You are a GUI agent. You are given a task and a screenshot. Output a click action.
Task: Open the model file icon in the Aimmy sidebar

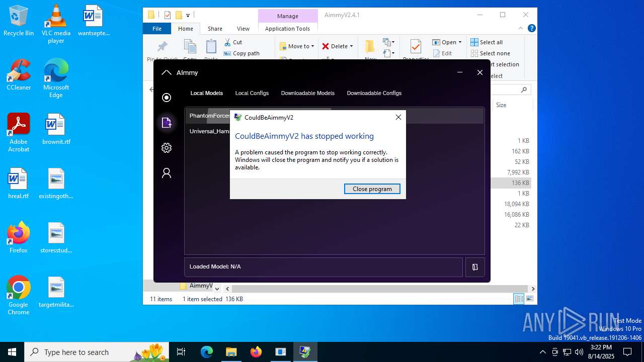(167, 122)
